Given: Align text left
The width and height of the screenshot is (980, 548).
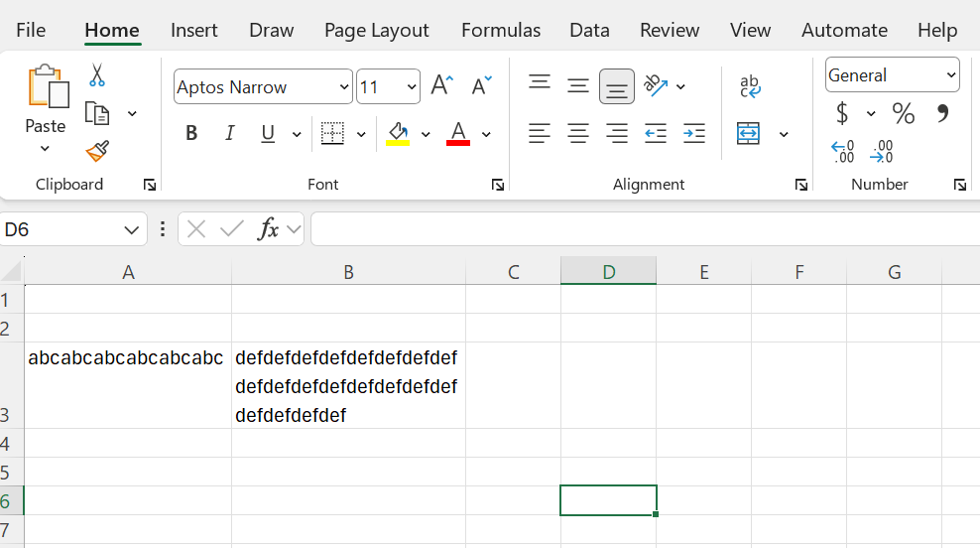Looking at the screenshot, I should (540, 133).
